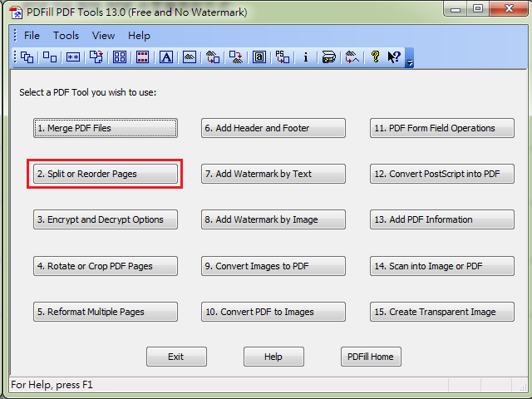The image size is (532, 399).
Task: Click Convert PostScript into PDF
Action: click(x=442, y=174)
